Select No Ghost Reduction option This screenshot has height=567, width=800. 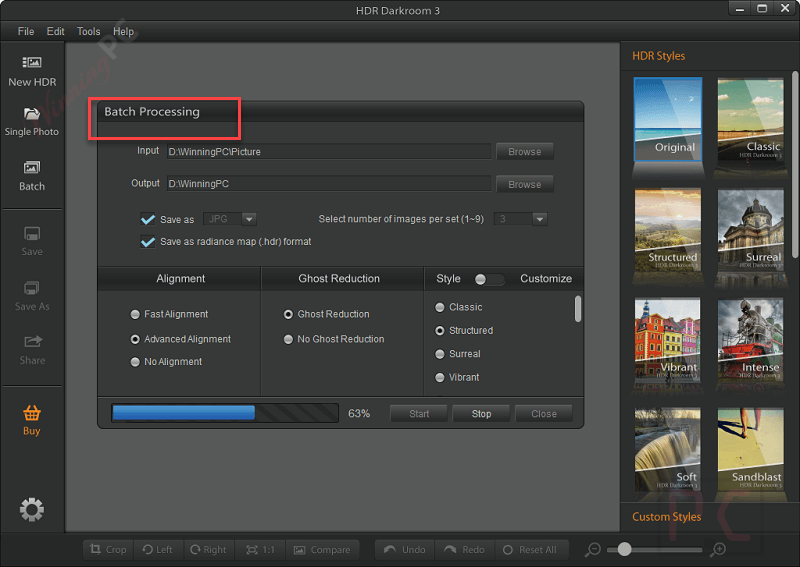point(288,339)
